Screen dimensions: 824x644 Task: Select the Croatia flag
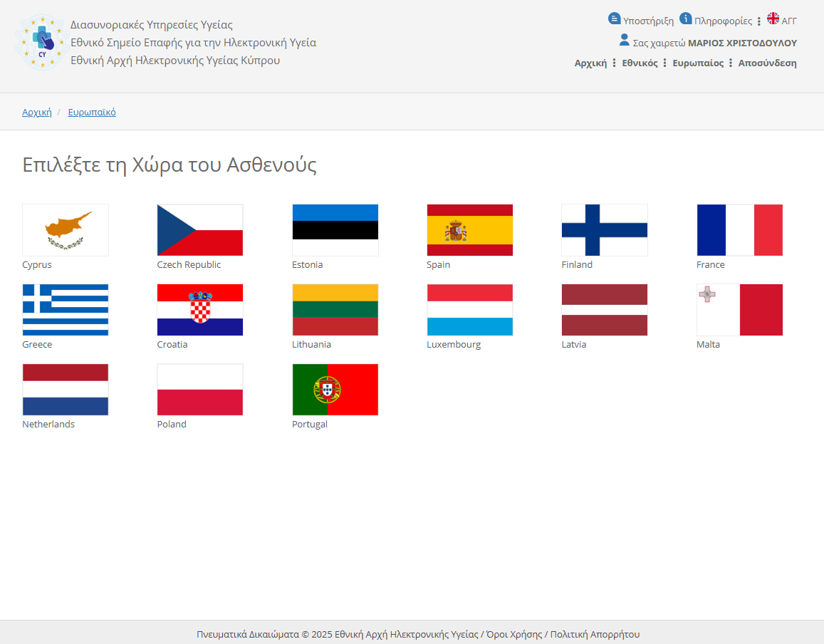200,310
